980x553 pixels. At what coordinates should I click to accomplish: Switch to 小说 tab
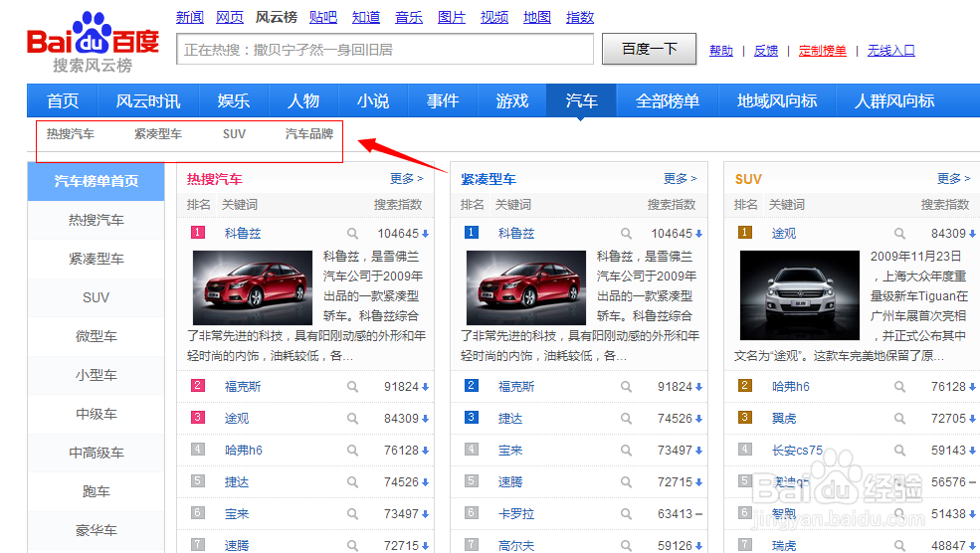coord(373,100)
